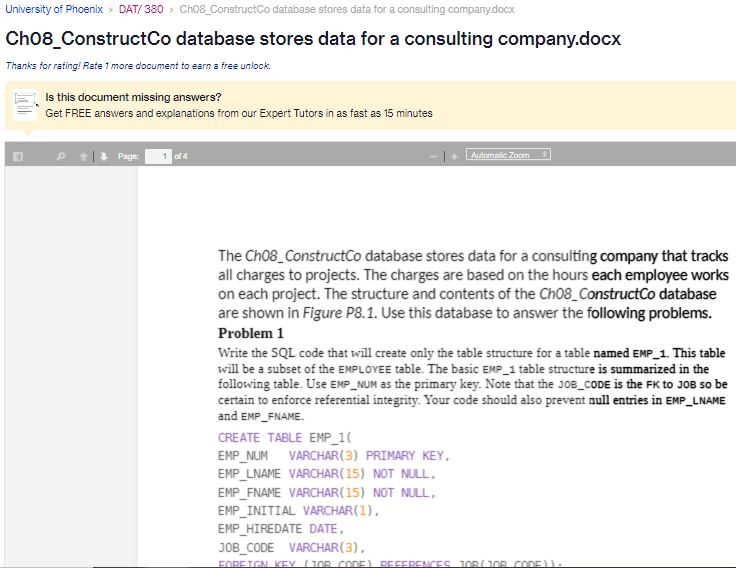Click the 'Problem 1' heading
The width and height of the screenshot is (736, 568).
251,333
